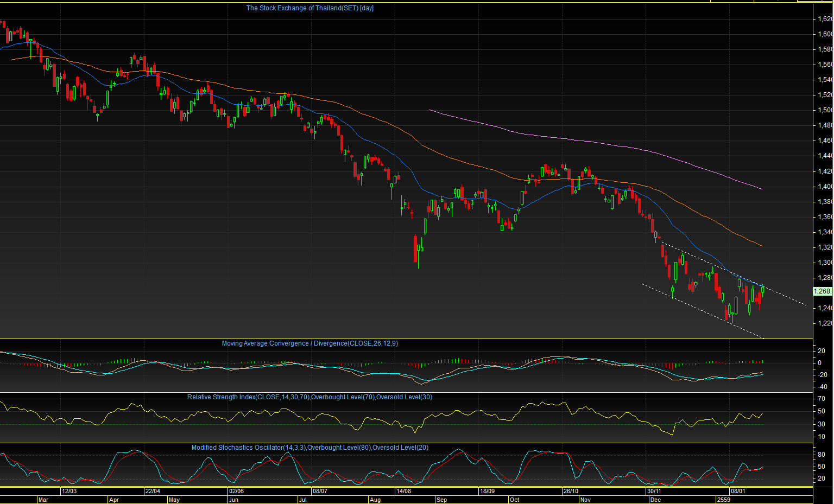Click the 08/01 date marker
Screen dimensions: 834x504
point(737,491)
